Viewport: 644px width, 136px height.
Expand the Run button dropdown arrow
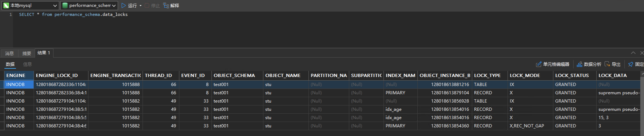(x=141, y=5)
